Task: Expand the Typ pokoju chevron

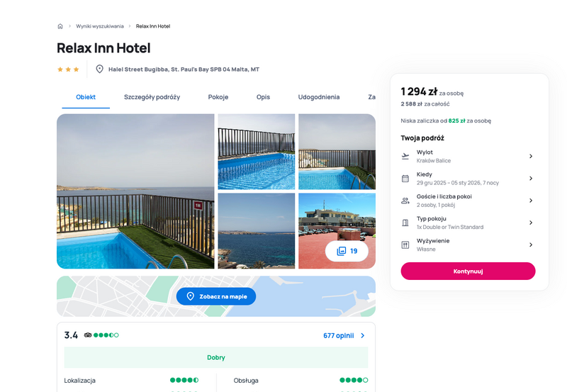Action: (x=531, y=223)
